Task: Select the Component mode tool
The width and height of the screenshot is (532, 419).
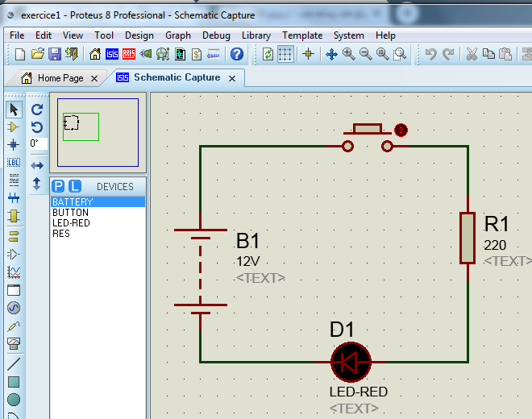Action: [13, 127]
